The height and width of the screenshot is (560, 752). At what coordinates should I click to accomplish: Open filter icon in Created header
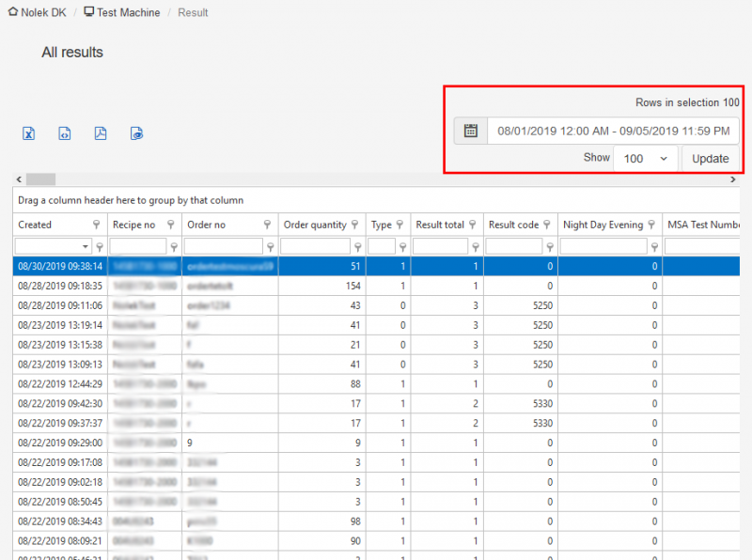pyautogui.click(x=97, y=225)
